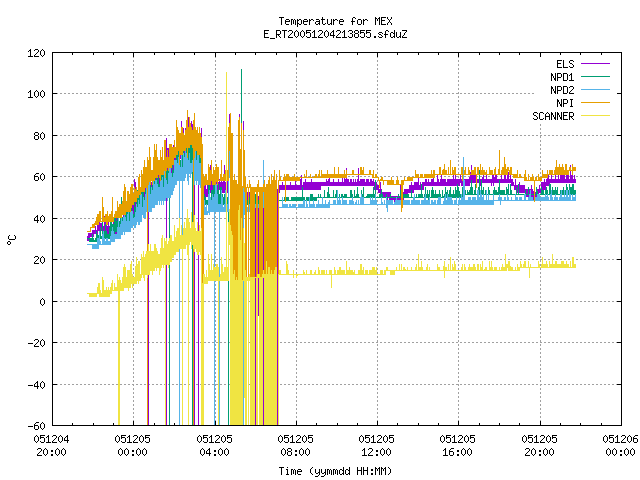Click the NPD1 legend label
This screenshot has width=640, height=480.
[562, 77]
